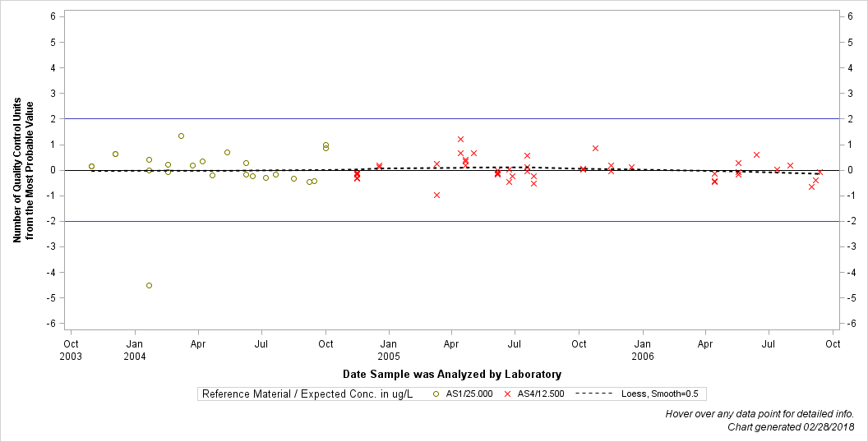Select the AS1/25.000 legend label
868x442 pixels.
click(469, 394)
